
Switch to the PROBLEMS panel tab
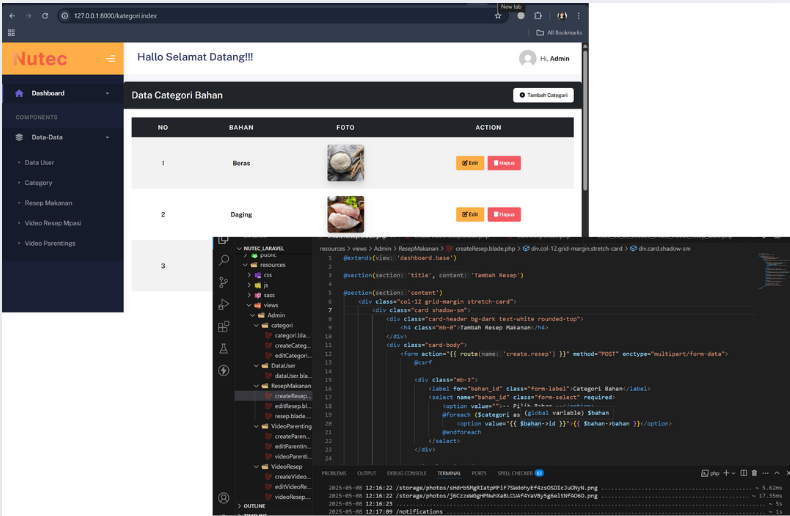(x=334, y=473)
